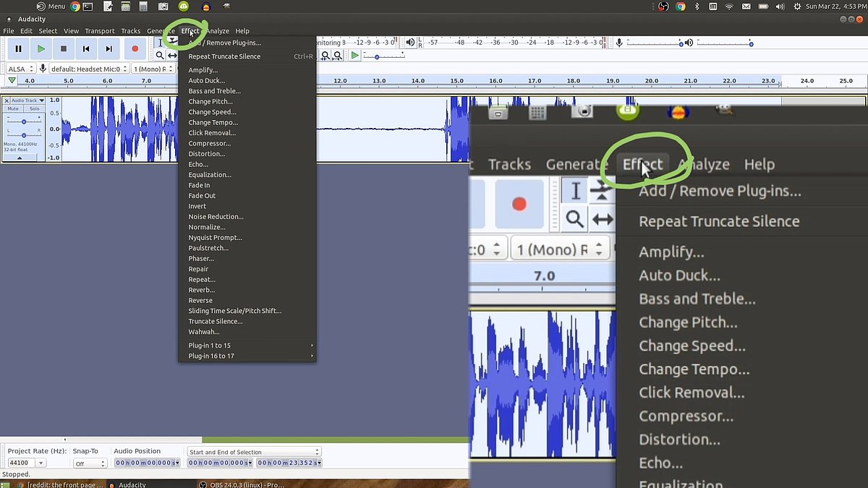Screen dimensions: 868x488
Task: Open the terminal from the top panel
Action: pyautogui.click(x=88, y=7)
